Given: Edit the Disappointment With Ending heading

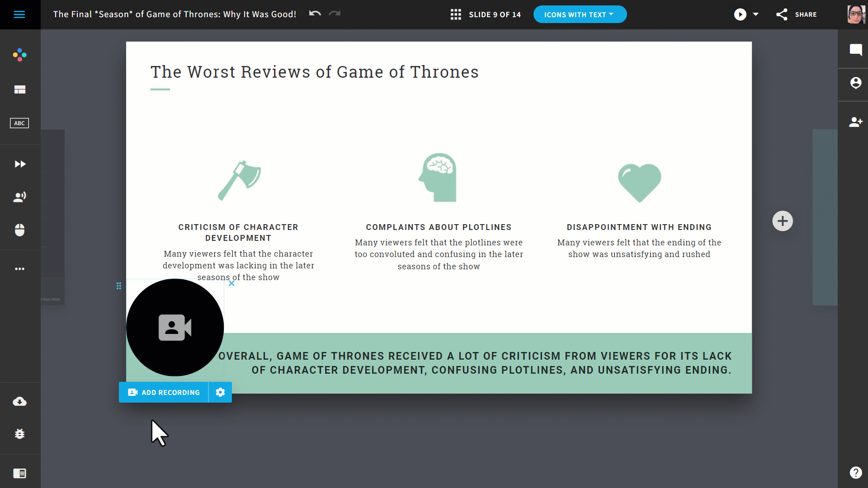Looking at the screenshot, I should coord(639,227).
